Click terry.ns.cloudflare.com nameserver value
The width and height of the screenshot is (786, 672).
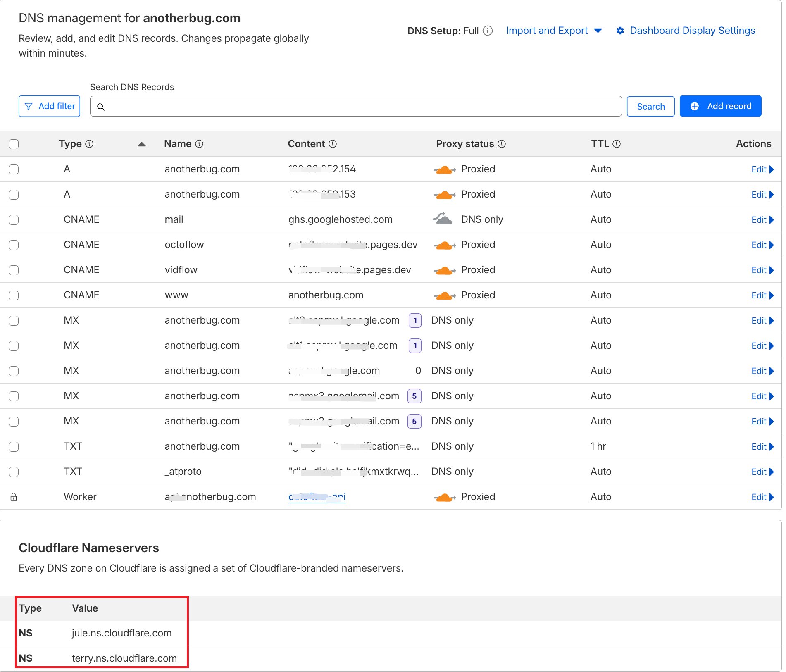click(124, 658)
